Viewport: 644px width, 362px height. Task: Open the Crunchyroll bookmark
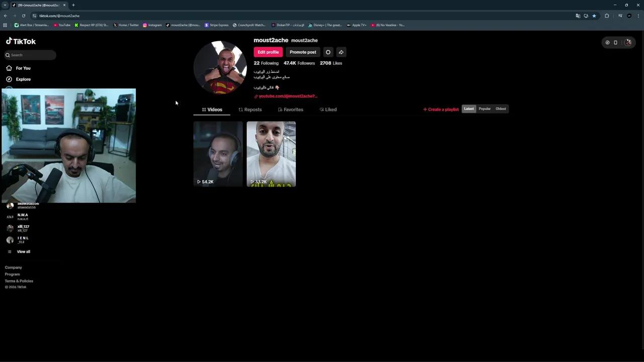point(249,25)
